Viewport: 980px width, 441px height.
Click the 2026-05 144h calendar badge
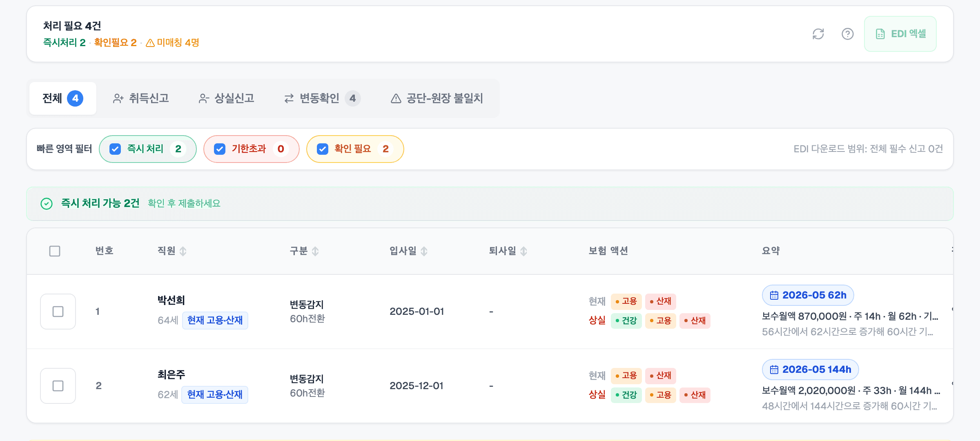point(811,370)
